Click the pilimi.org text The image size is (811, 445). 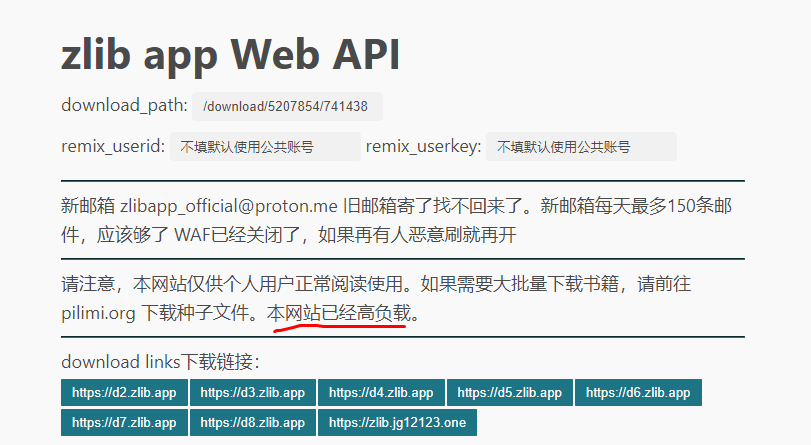(x=98, y=314)
